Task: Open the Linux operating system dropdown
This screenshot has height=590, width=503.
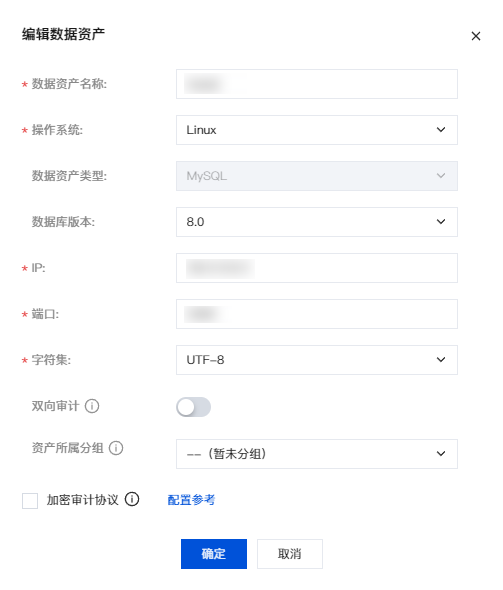Action: [x=317, y=130]
